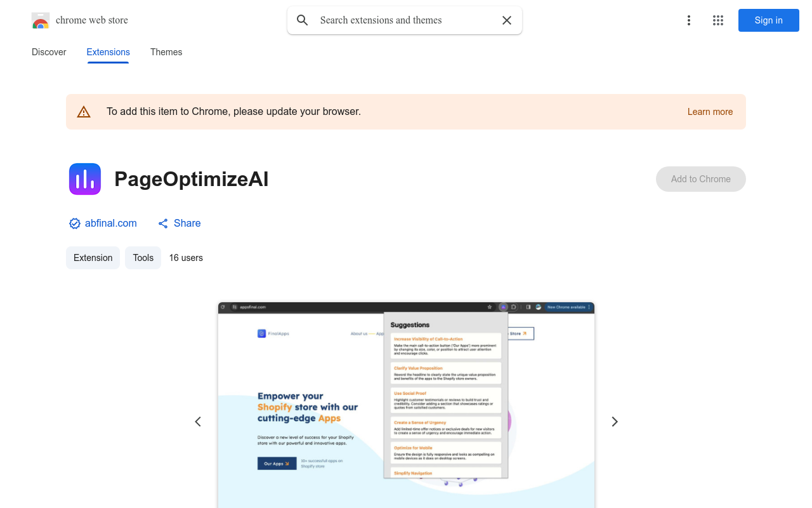This screenshot has height=508, width=812.
Task: Click the update your browser warning message
Action: 233,112
